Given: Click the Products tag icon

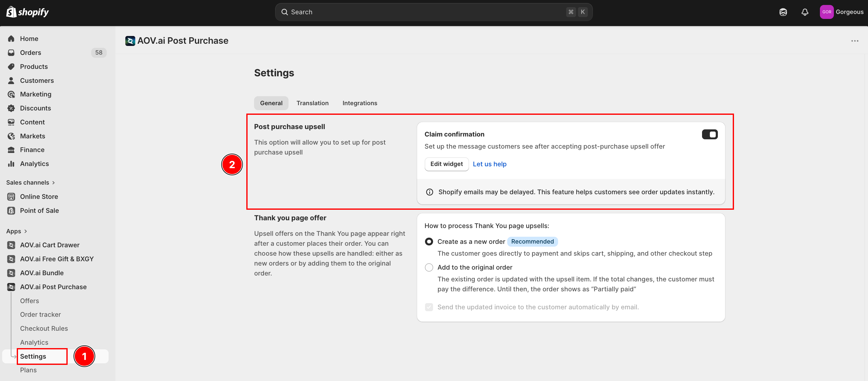Looking at the screenshot, I should point(11,66).
